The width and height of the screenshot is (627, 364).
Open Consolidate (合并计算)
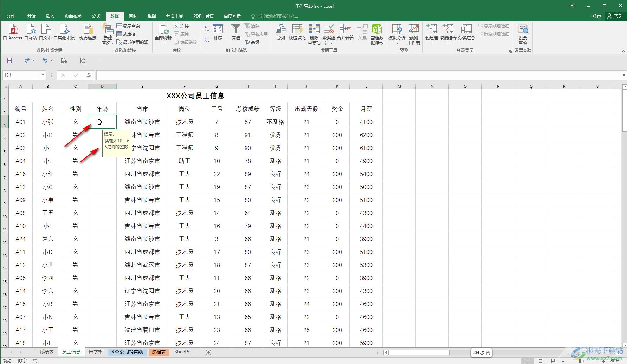click(x=345, y=32)
